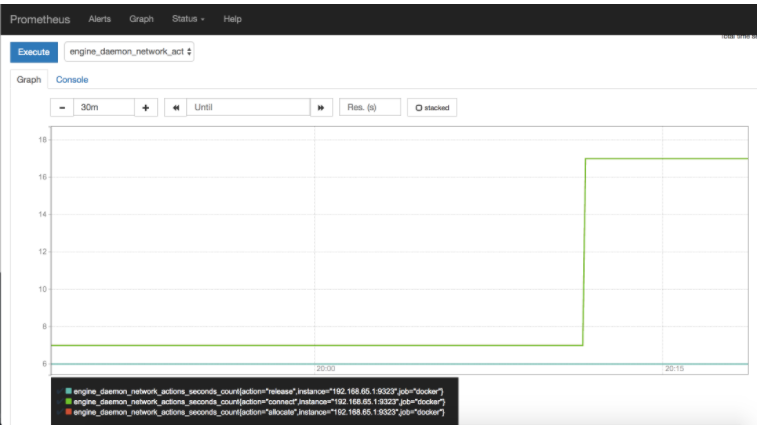Switch to the Console tab
This screenshot has height=429, width=761.
[72, 79]
